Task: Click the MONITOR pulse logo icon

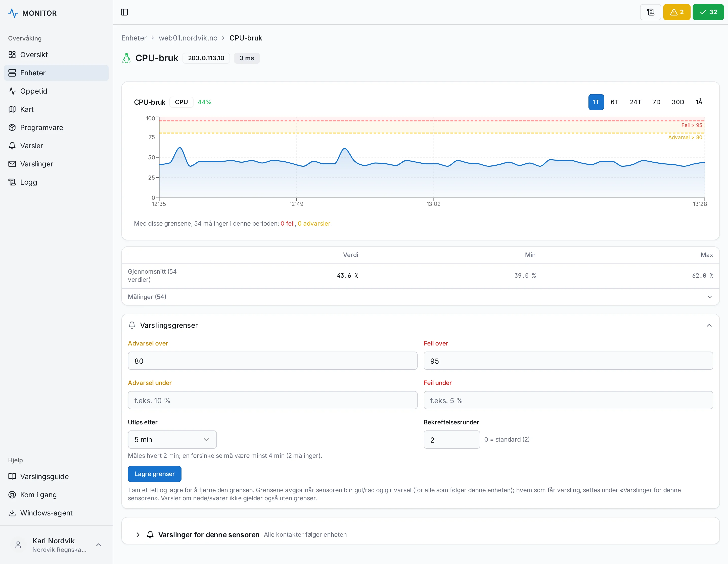Action: [x=13, y=13]
